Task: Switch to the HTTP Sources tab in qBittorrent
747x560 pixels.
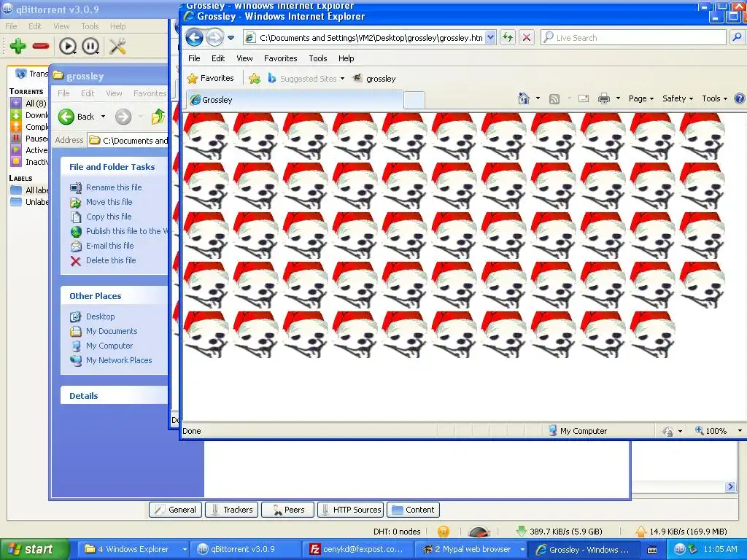Action: coord(351,510)
